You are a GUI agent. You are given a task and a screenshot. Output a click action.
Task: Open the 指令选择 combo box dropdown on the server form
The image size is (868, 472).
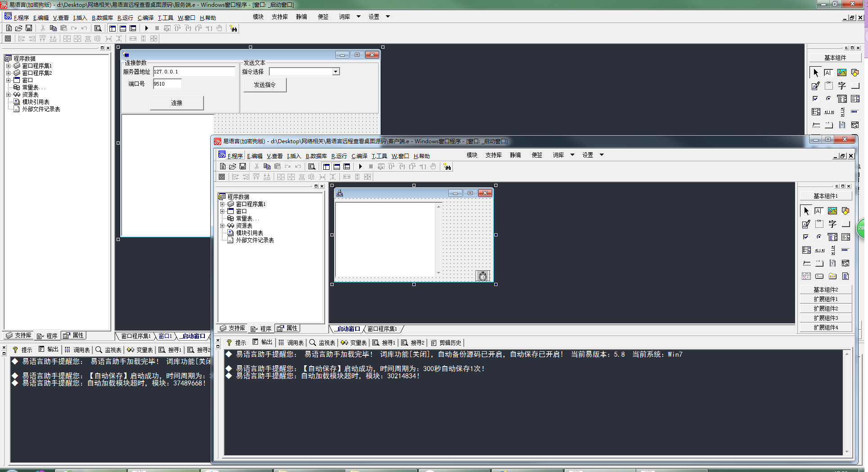click(335, 72)
